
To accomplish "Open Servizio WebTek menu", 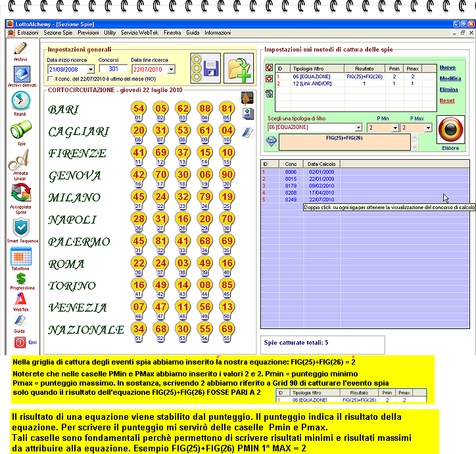I will [139, 33].
